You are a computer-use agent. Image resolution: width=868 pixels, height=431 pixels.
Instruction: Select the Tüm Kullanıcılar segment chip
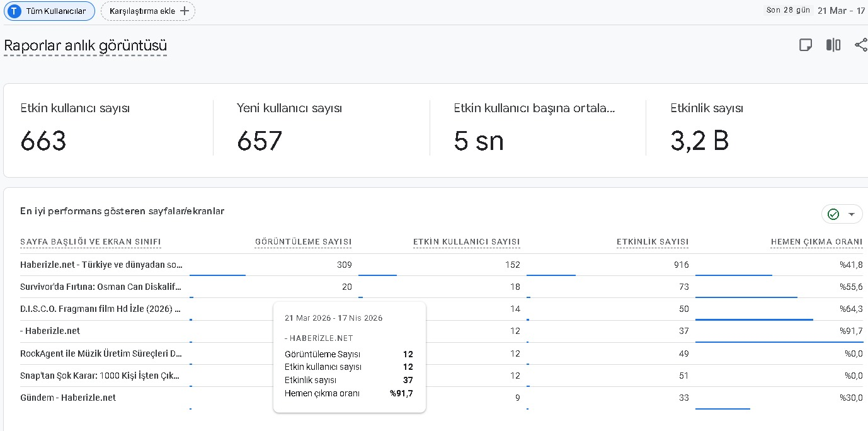point(49,11)
